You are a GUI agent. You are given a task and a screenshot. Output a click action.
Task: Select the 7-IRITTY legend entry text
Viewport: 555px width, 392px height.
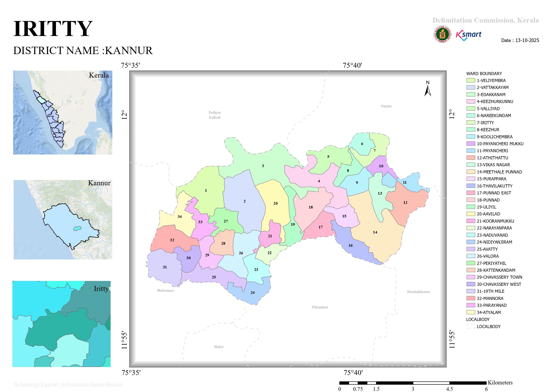(485, 123)
